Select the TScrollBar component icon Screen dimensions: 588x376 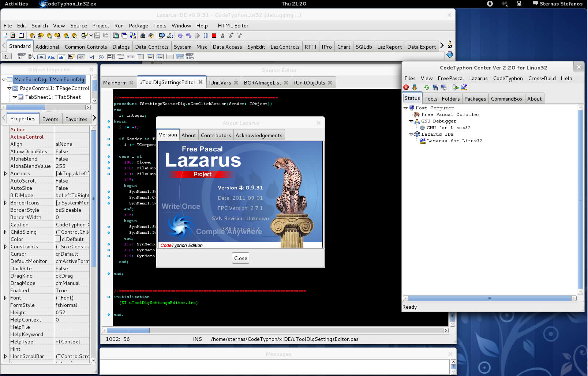[131, 57]
